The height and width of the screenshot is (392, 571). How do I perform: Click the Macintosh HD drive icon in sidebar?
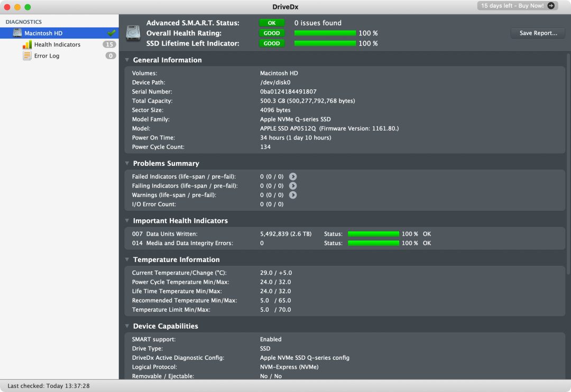(x=17, y=33)
